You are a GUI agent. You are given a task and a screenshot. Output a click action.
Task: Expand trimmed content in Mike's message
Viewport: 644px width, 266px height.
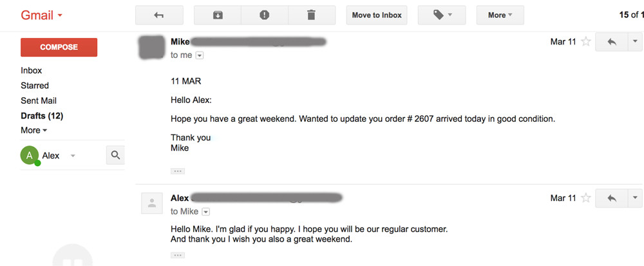point(178,171)
